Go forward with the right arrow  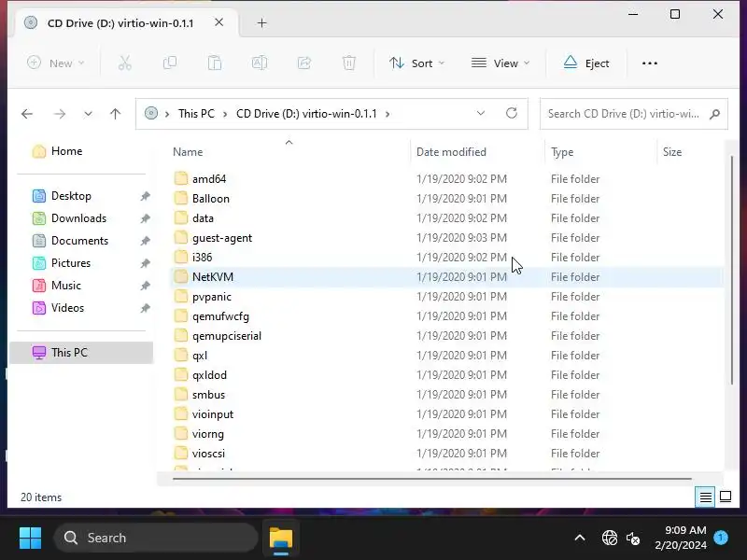point(60,114)
